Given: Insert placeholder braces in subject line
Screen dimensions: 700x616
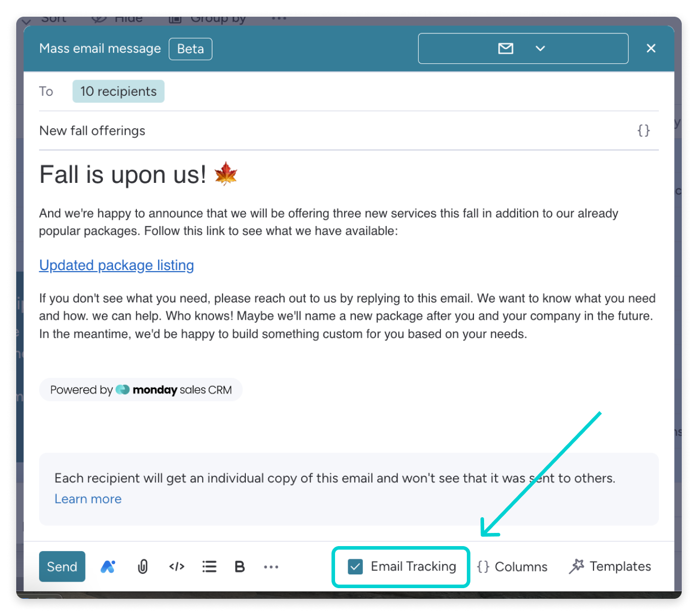Looking at the screenshot, I should [x=643, y=130].
